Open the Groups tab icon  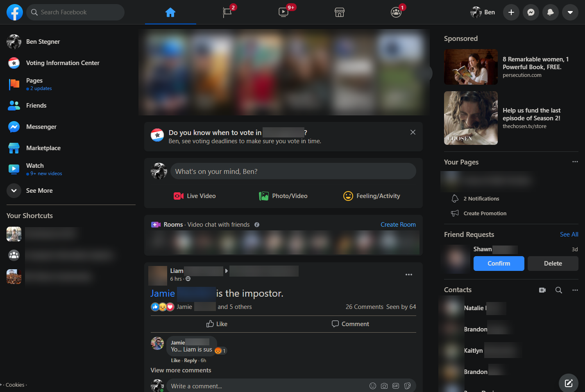pos(396,12)
